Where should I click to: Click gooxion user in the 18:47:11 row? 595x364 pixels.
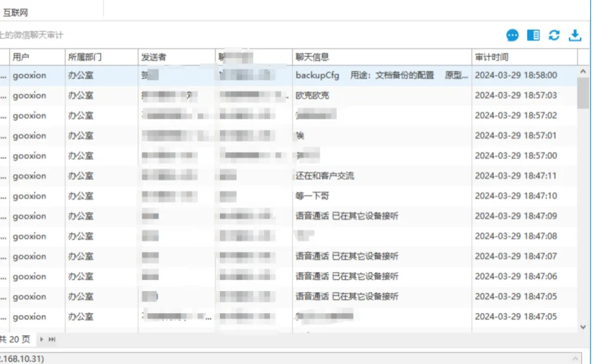[29, 175]
